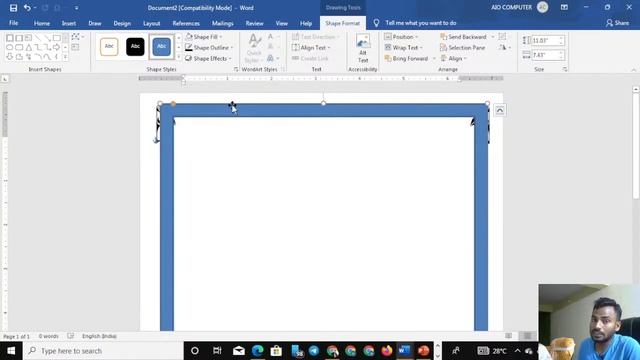The image size is (640, 360).
Task: Open the Wrap Text dropdown
Action: 404,48
